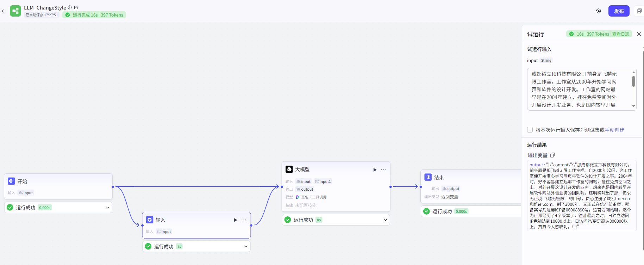This screenshot has height=265, width=644.
Task: Click the 发布 publish button
Action: (x=619, y=11)
